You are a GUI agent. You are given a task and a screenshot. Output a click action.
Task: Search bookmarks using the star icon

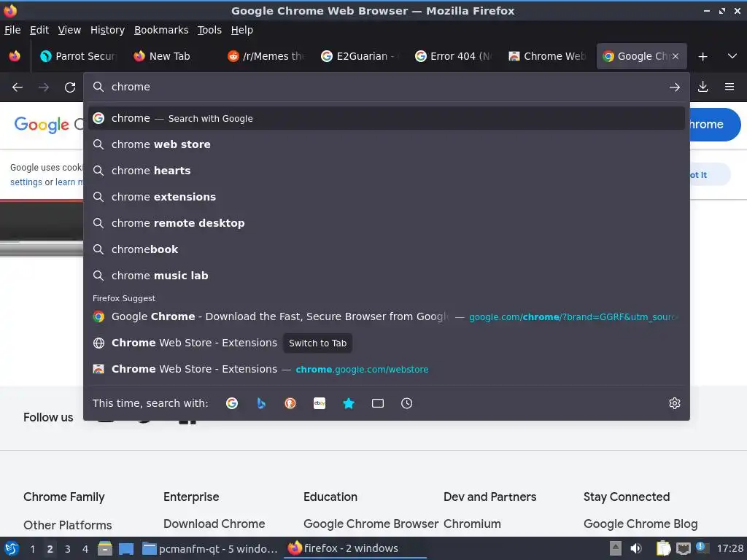coord(349,403)
